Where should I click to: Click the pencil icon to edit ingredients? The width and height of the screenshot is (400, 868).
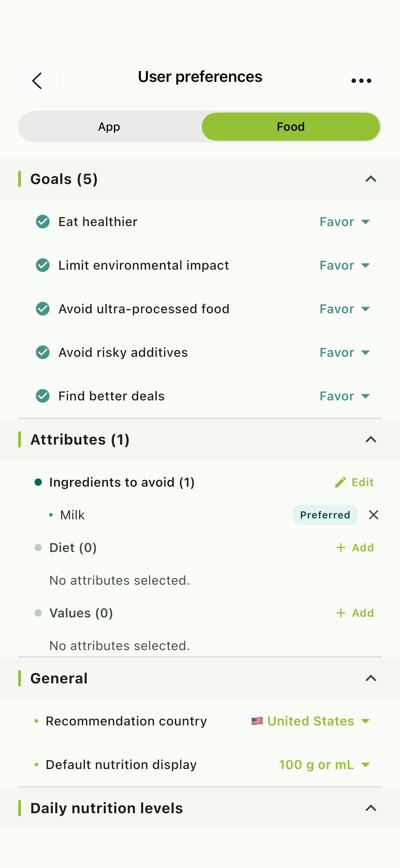[340, 482]
